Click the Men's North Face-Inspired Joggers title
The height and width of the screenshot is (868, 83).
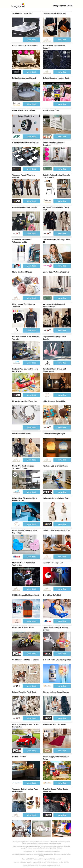pos(54,47)
